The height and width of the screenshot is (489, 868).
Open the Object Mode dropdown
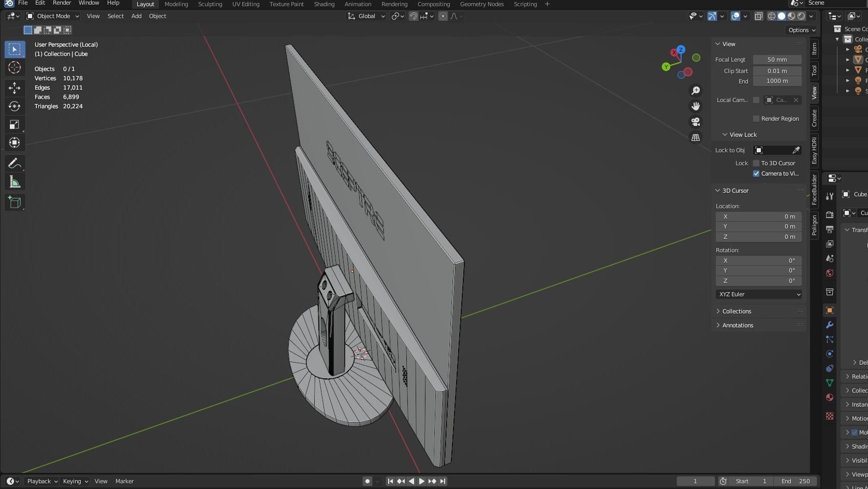point(53,16)
